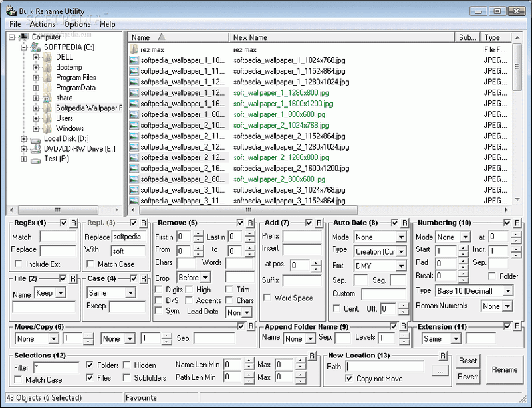Click the rez max folder icon
The width and height of the screenshot is (532, 408).
134,50
